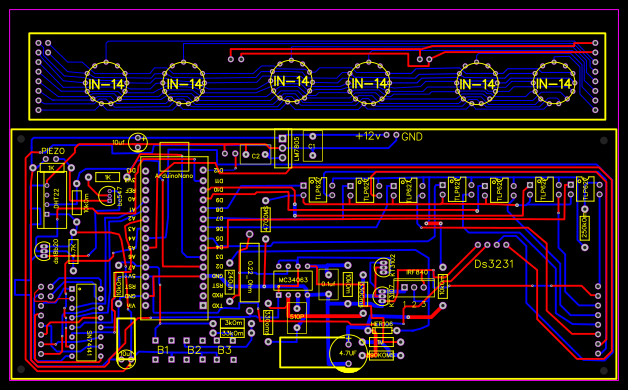Click the PIEZO label
The height and width of the screenshot is (390, 628).
click(x=53, y=151)
